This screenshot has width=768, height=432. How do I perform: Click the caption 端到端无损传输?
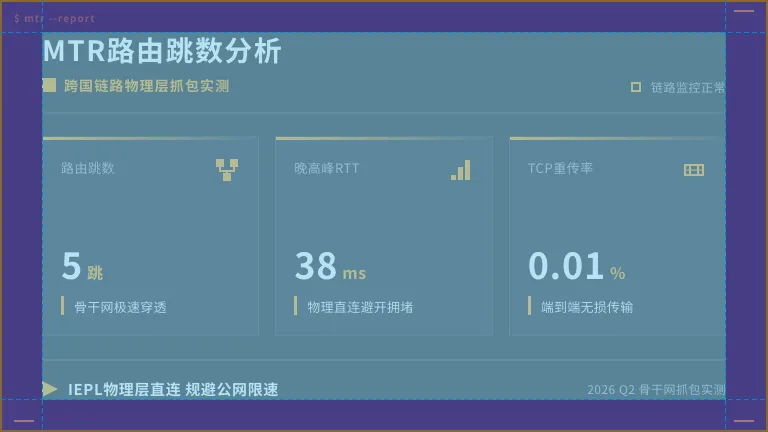(x=587, y=307)
